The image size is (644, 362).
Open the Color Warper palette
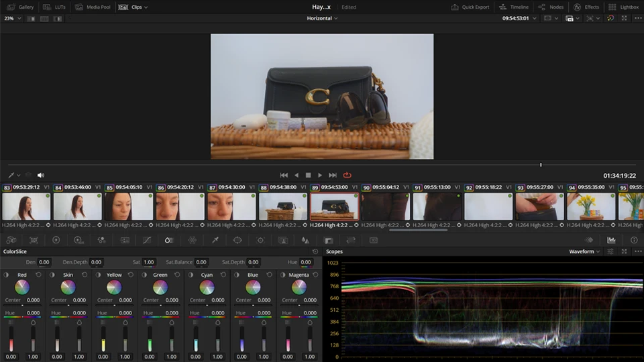[193, 240]
